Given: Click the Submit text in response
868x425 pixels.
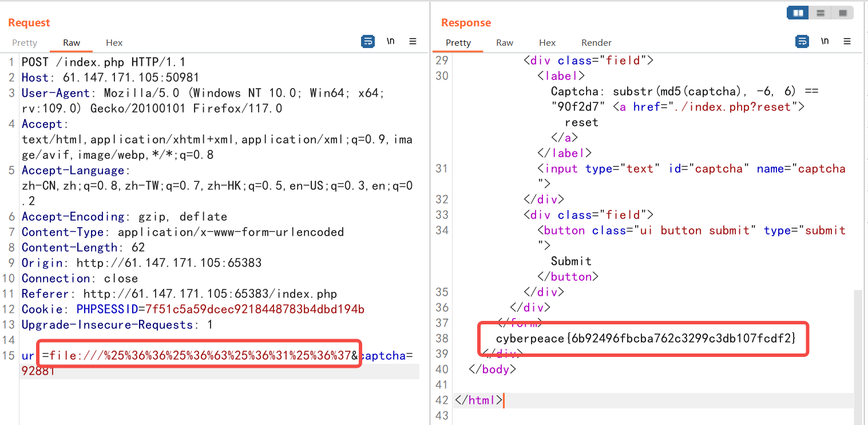Looking at the screenshot, I should (x=571, y=261).
